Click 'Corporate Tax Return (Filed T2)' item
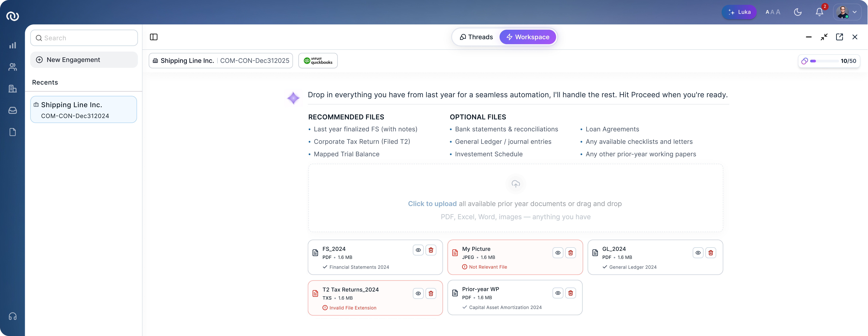 (362, 142)
